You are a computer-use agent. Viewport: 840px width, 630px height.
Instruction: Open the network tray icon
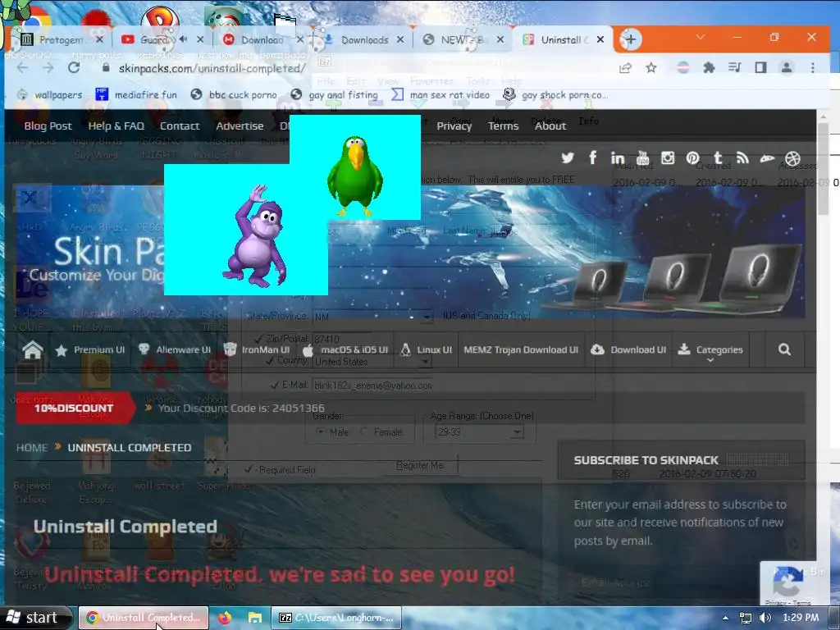coord(745,618)
